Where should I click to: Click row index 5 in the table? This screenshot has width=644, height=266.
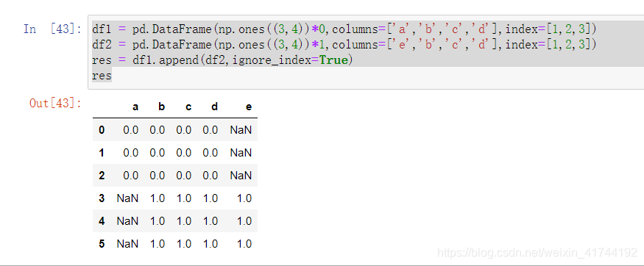pos(102,244)
